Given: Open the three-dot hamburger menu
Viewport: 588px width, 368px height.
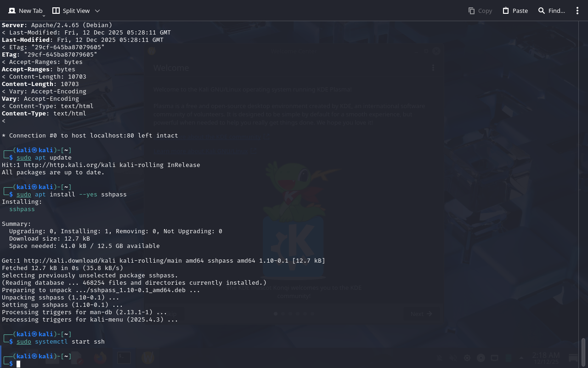Looking at the screenshot, I should click(x=577, y=11).
